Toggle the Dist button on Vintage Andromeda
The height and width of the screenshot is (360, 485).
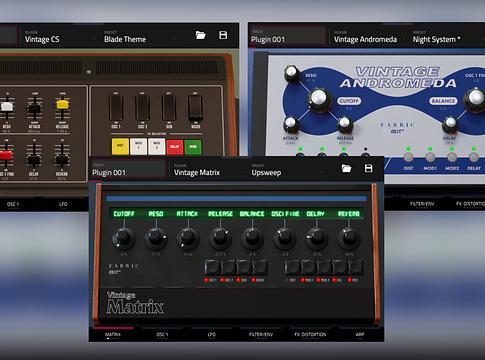coord(408,157)
